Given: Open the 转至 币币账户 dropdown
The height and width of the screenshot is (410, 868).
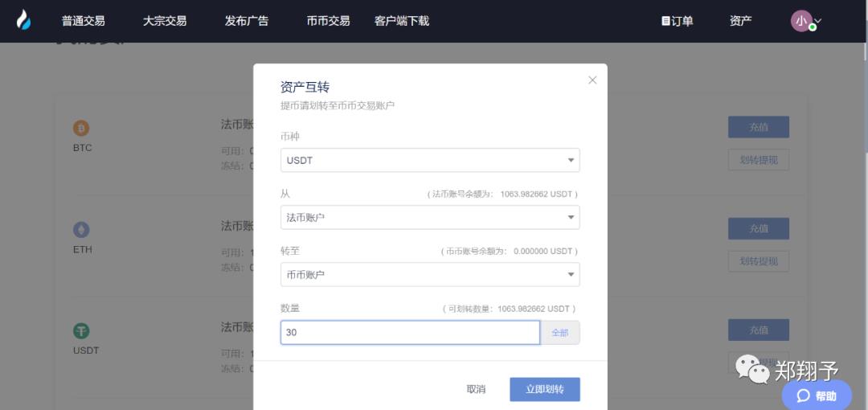Looking at the screenshot, I should click(x=430, y=274).
